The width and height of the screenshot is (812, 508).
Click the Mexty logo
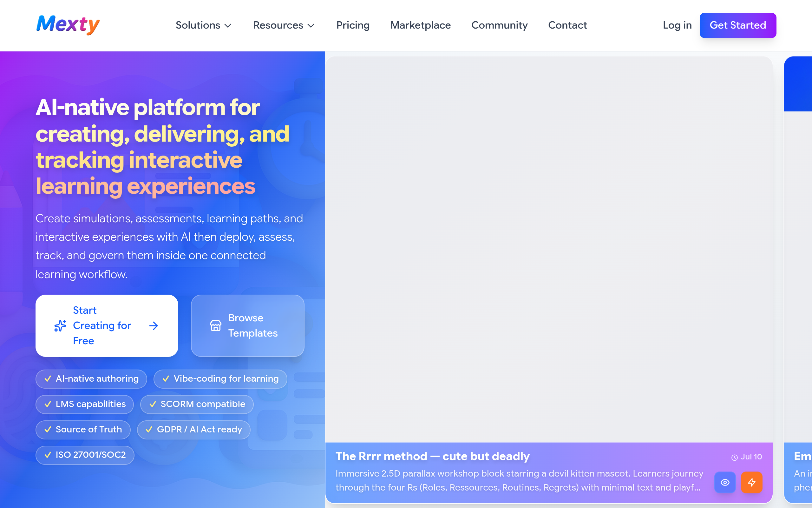coord(68,25)
